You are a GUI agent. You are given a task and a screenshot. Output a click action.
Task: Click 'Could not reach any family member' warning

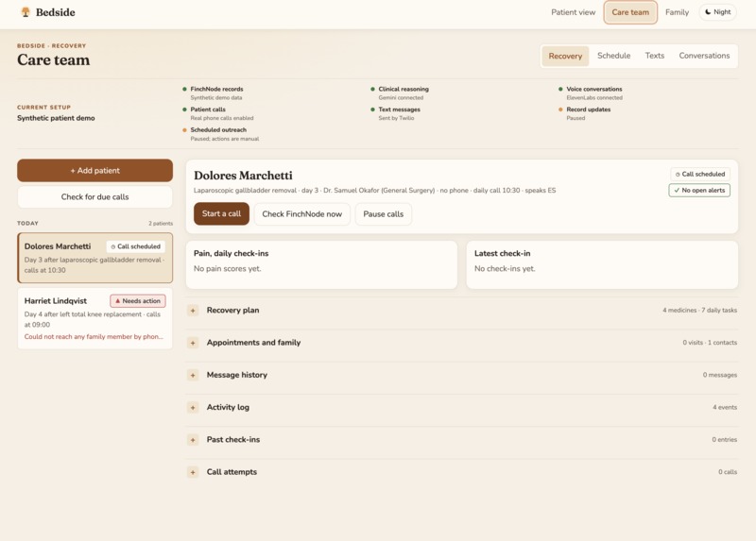point(94,337)
